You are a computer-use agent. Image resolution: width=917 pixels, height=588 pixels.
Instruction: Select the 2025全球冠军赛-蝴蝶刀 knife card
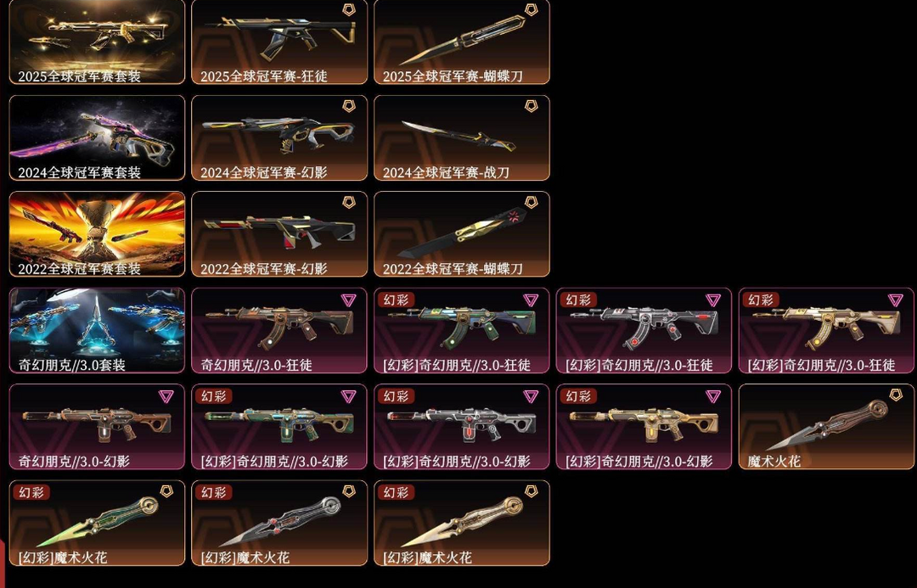pos(462,42)
